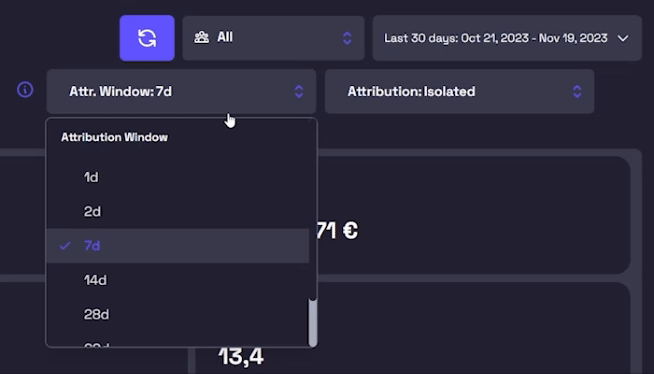
Task: Click the checkmark next to 7d
Action: pyautogui.click(x=65, y=246)
